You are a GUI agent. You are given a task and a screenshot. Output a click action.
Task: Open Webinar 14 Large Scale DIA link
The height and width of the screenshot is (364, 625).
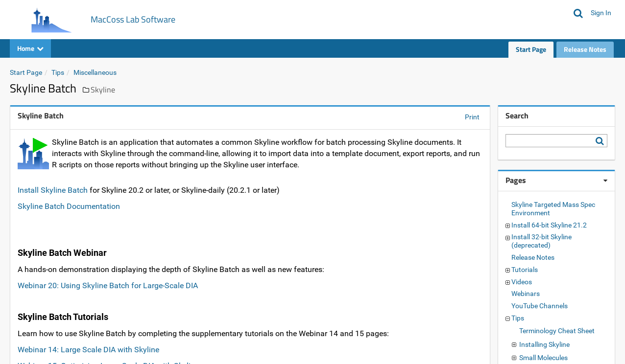point(88,350)
